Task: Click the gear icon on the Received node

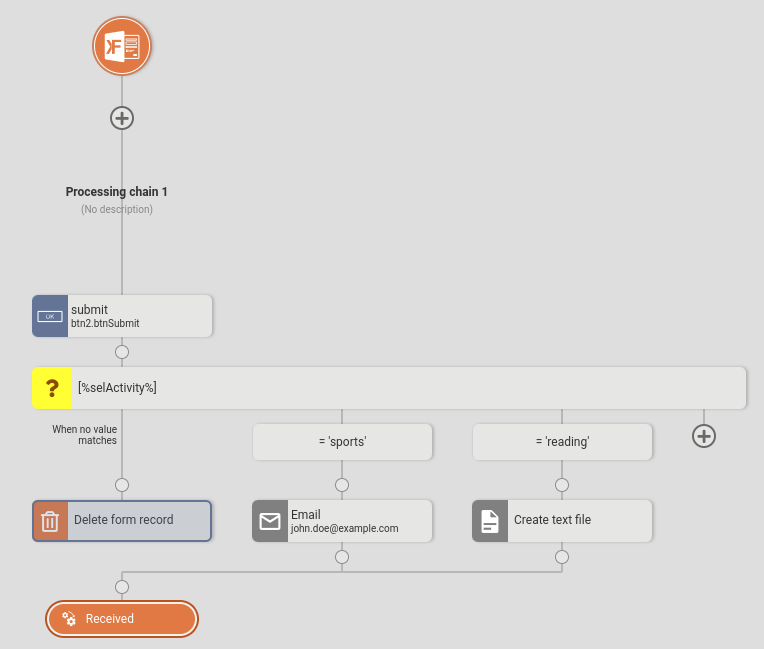Action: [69, 619]
